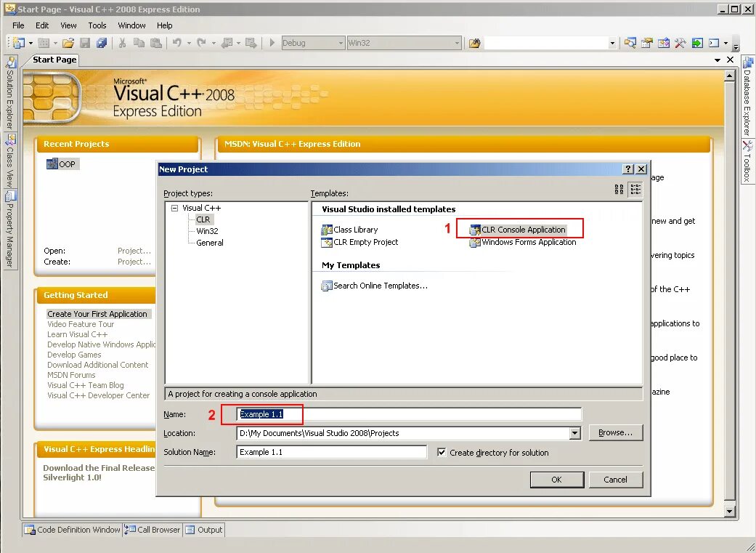
Task: Open the Toolbox side tab
Action: click(x=747, y=161)
